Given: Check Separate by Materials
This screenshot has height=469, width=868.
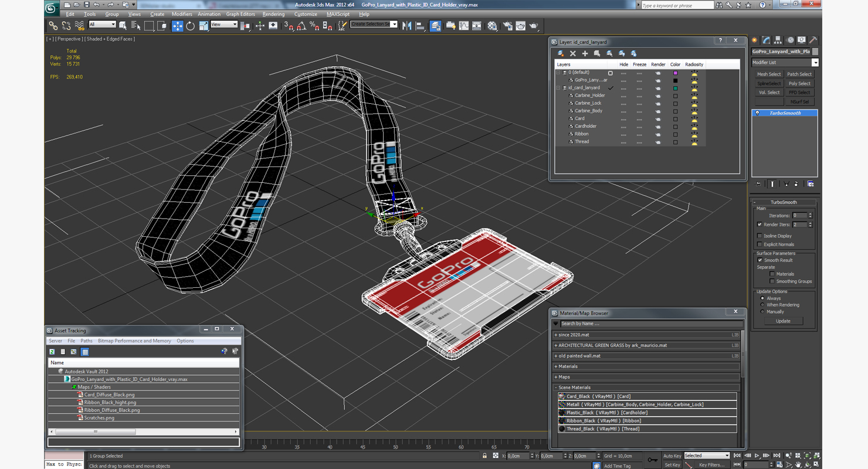Looking at the screenshot, I should coord(772,274).
